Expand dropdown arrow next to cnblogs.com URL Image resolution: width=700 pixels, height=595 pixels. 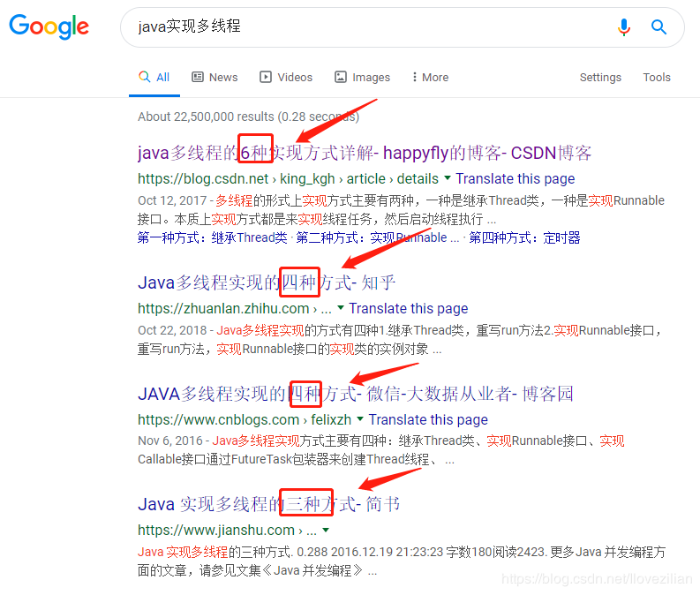tap(360, 419)
